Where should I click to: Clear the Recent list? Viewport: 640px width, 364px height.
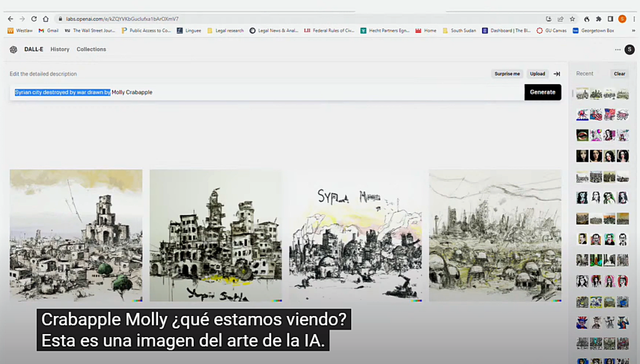point(619,74)
